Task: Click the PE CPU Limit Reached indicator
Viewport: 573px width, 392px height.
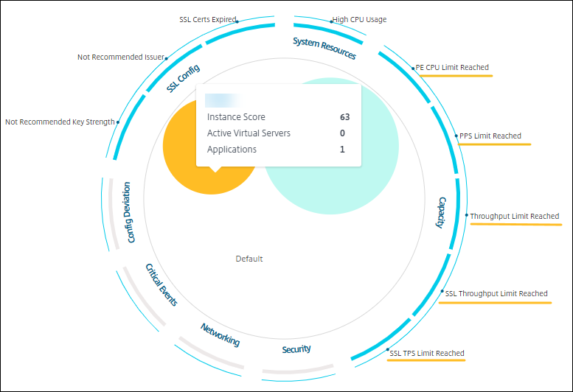Action: (x=452, y=68)
